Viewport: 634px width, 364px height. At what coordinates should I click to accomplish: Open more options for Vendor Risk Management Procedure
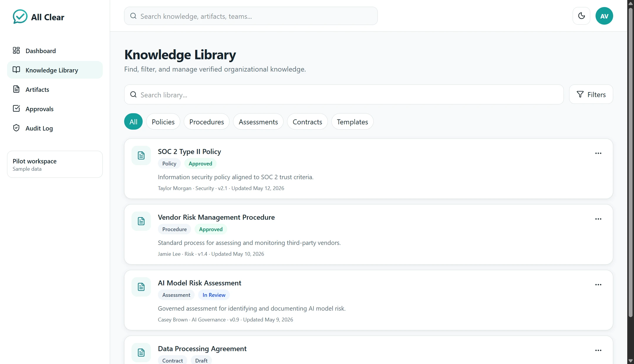[598, 219]
